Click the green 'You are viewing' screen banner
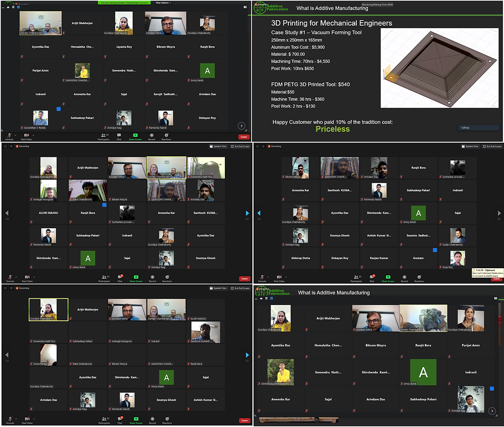Image resolution: width=504 pixels, height=427 pixels. tap(124, 3)
